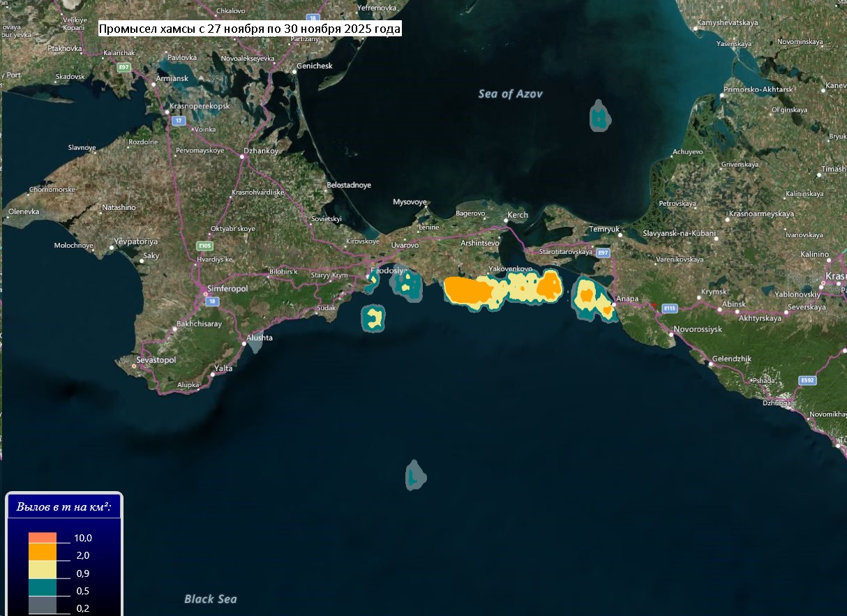This screenshot has width=847, height=616.
Task: Select the Sevastopol city marker dot
Action: pyautogui.click(x=134, y=366)
